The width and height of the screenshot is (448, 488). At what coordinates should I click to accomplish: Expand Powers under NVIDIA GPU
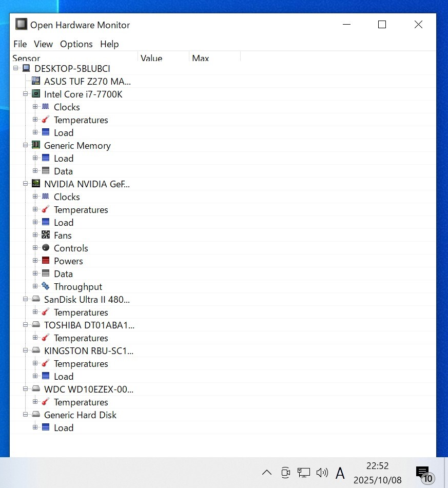[35, 261]
